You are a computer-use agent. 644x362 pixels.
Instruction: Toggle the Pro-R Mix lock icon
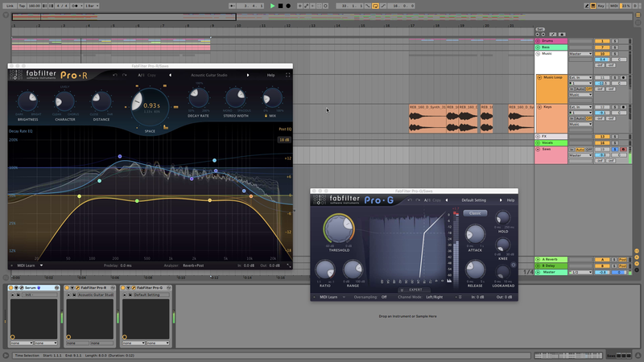[x=266, y=116]
